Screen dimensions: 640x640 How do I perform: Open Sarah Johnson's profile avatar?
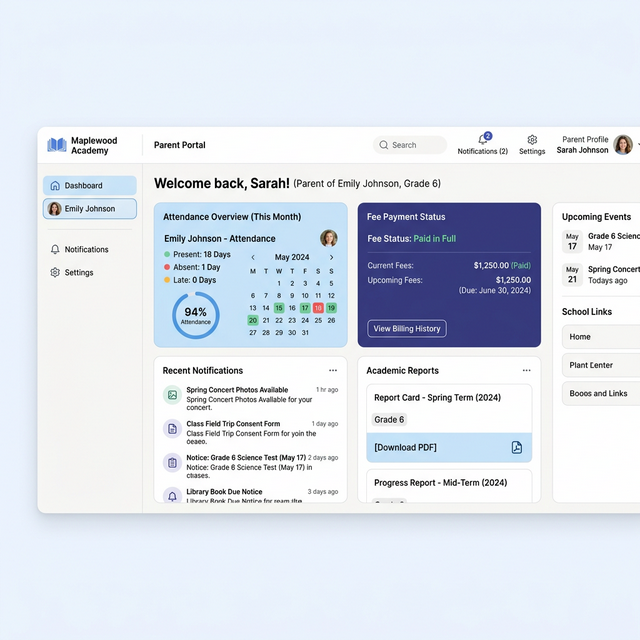coord(623,145)
